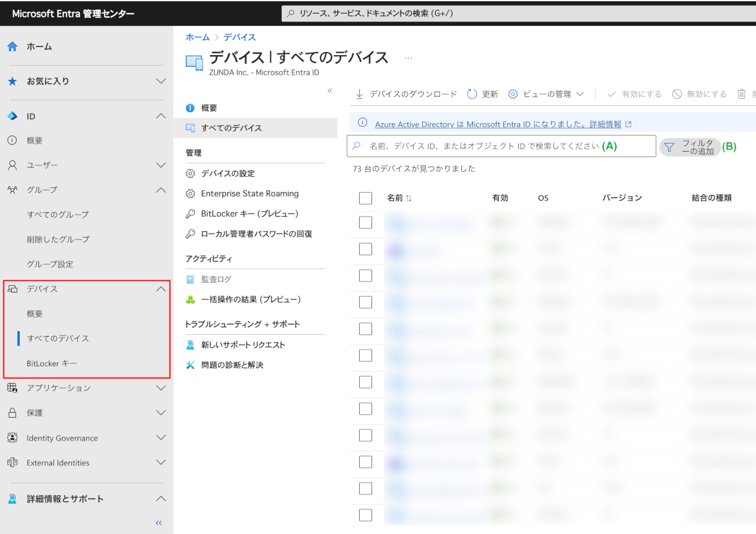Click the 詳細情報とサポート person icon
This screenshot has width=756, height=534.
(12, 499)
